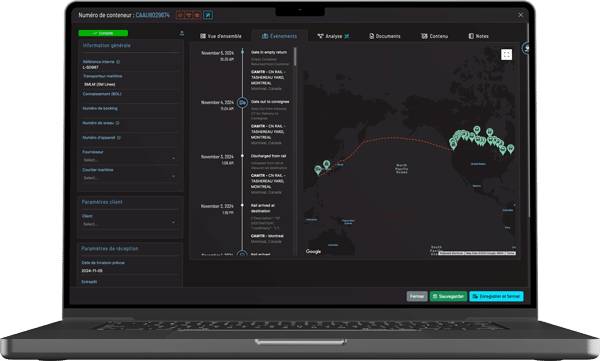Click the 'Gate out to consignee' event title
This screenshot has width=600, height=361.
click(x=270, y=102)
